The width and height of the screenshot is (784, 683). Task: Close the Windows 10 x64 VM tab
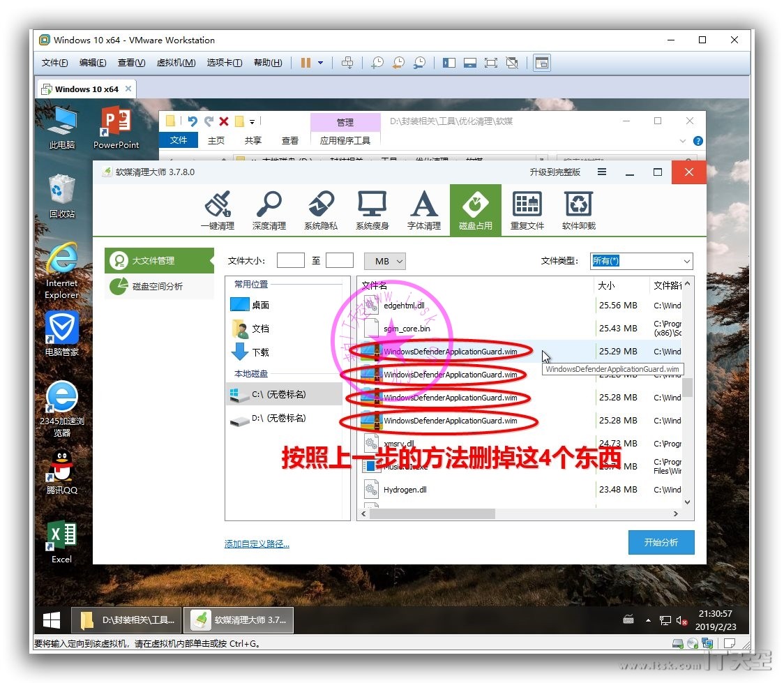(x=128, y=89)
